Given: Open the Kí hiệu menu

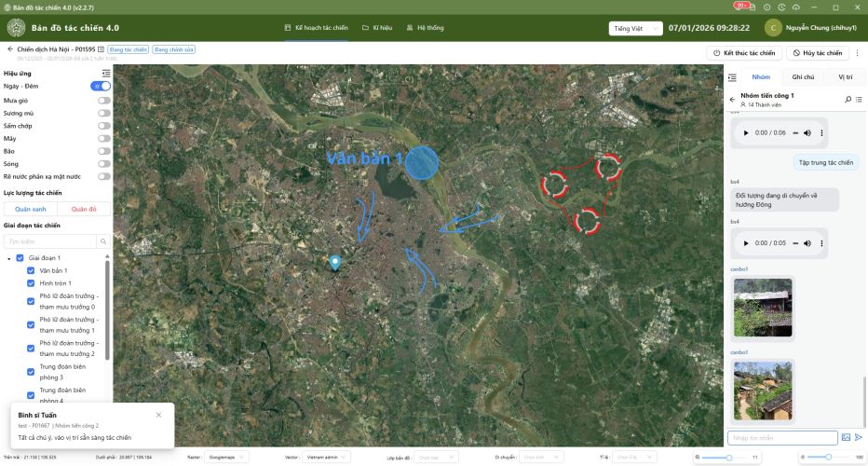Looking at the screenshot, I should 377,28.
